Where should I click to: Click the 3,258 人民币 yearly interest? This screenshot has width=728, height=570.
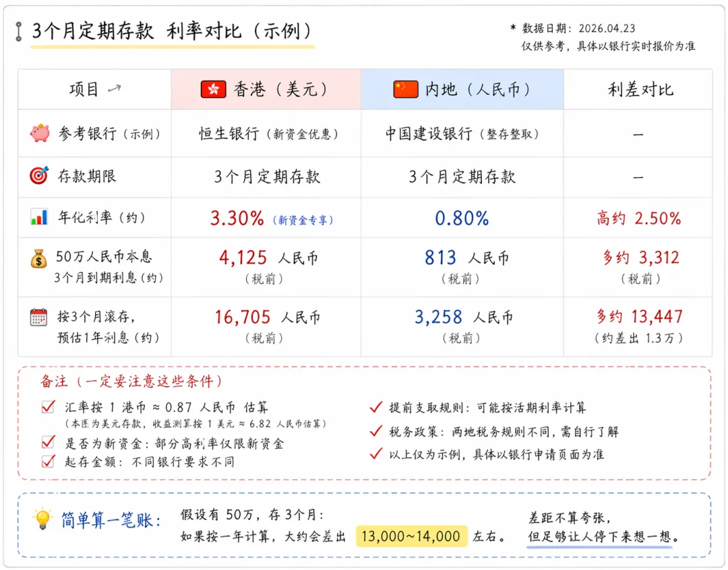[x=464, y=317]
